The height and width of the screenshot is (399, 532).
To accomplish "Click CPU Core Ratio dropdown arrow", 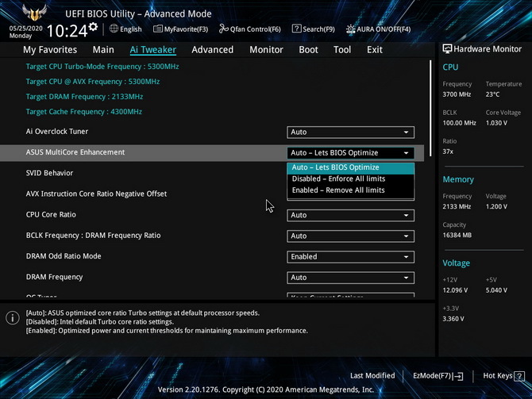I will click(406, 215).
